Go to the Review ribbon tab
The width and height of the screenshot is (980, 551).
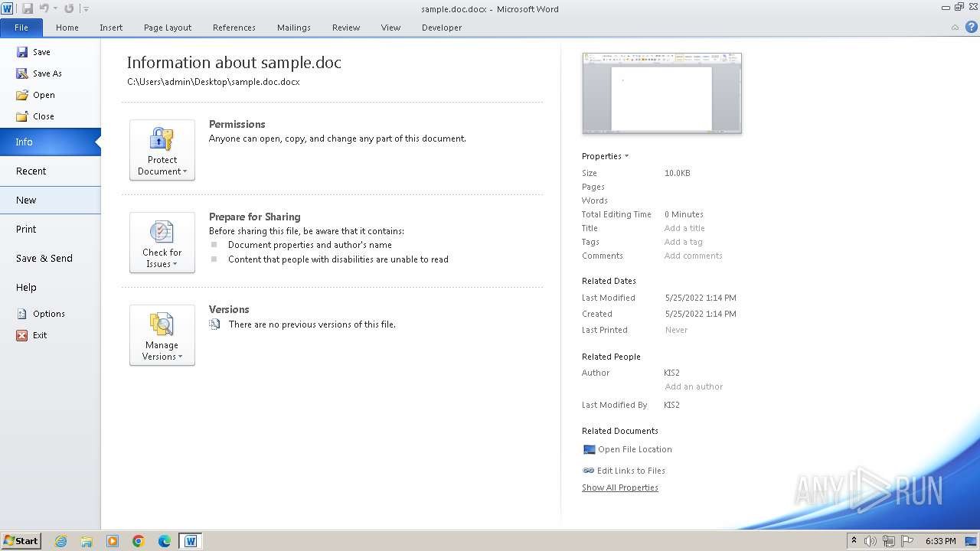tap(346, 28)
